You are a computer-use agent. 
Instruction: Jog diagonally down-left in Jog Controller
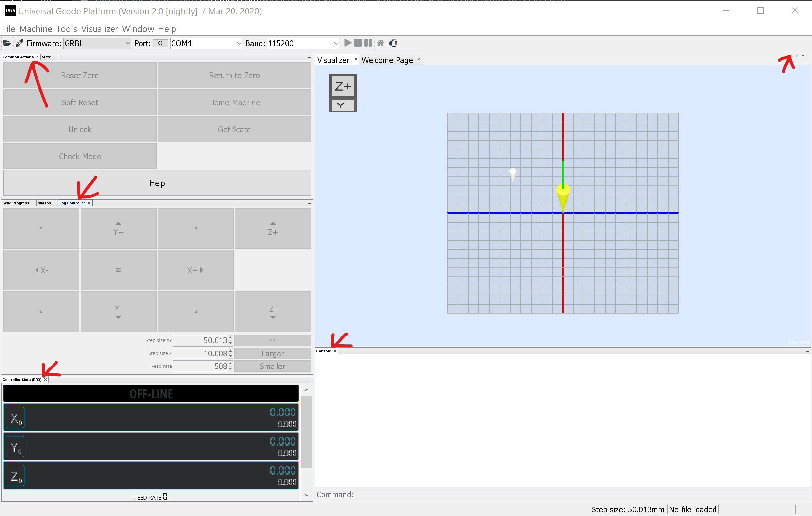[41, 312]
